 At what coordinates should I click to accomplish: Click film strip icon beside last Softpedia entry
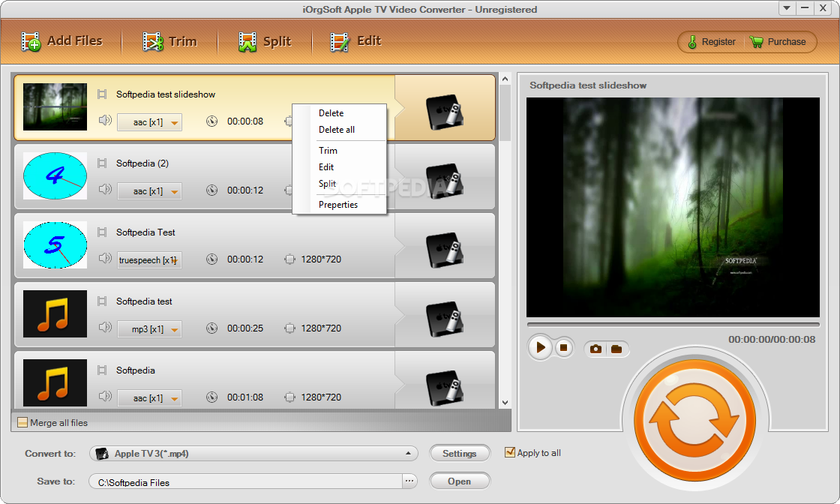point(102,370)
